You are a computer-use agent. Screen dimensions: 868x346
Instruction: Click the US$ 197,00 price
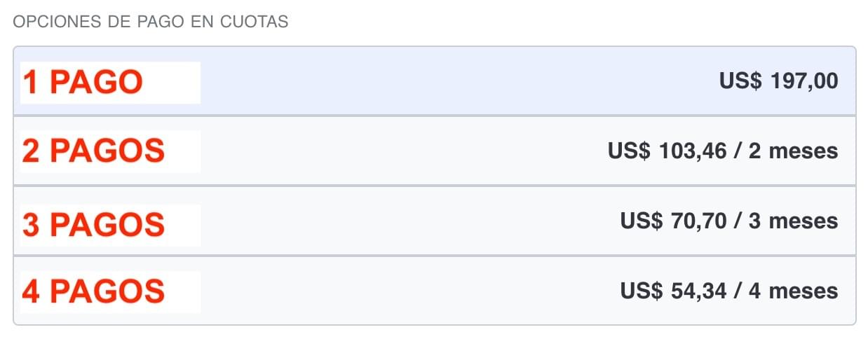click(x=778, y=81)
